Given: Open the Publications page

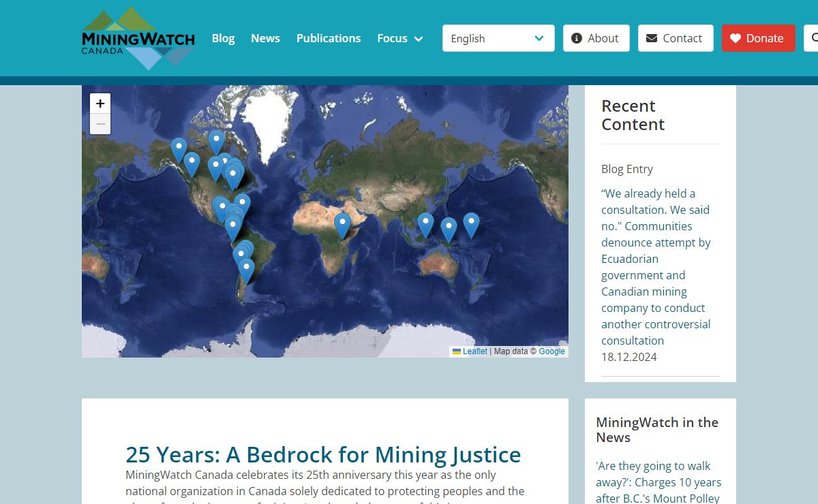Looking at the screenshot, I should point(329,38).
